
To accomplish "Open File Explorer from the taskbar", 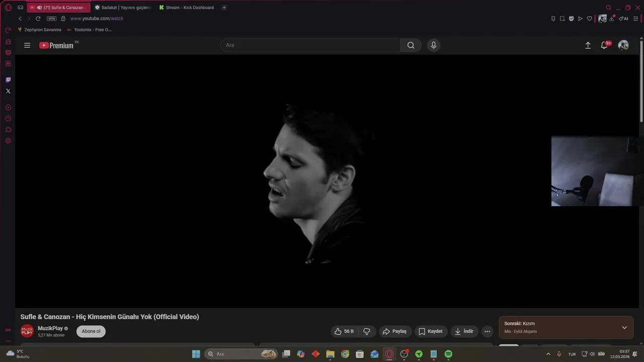I will click(331, 354).
